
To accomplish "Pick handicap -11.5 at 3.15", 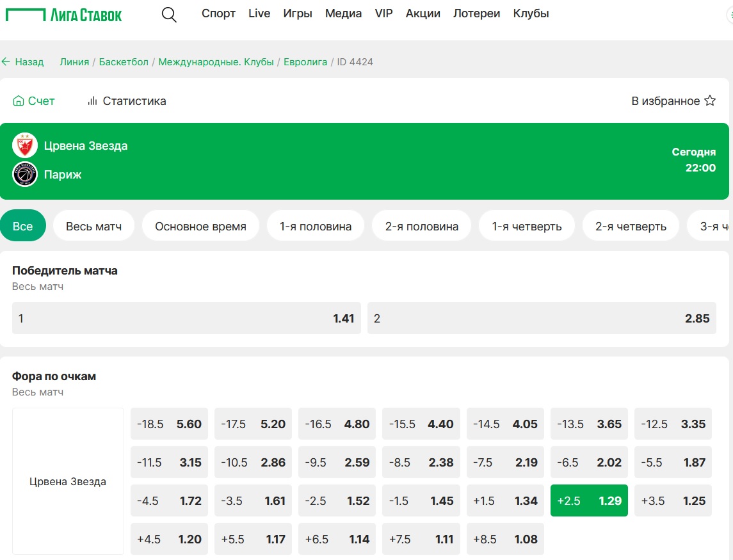I will pos(169,462).
